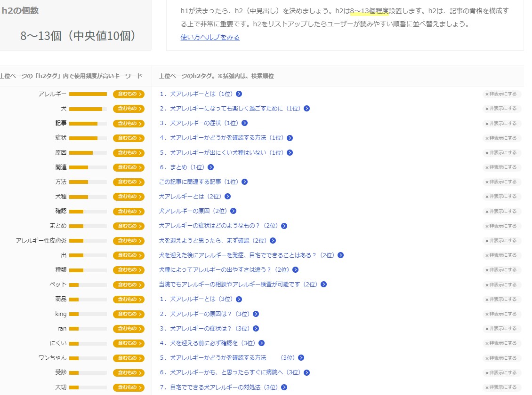
Task: Click 含むもの button for 受診 keyword
Action: click(129, 372)
